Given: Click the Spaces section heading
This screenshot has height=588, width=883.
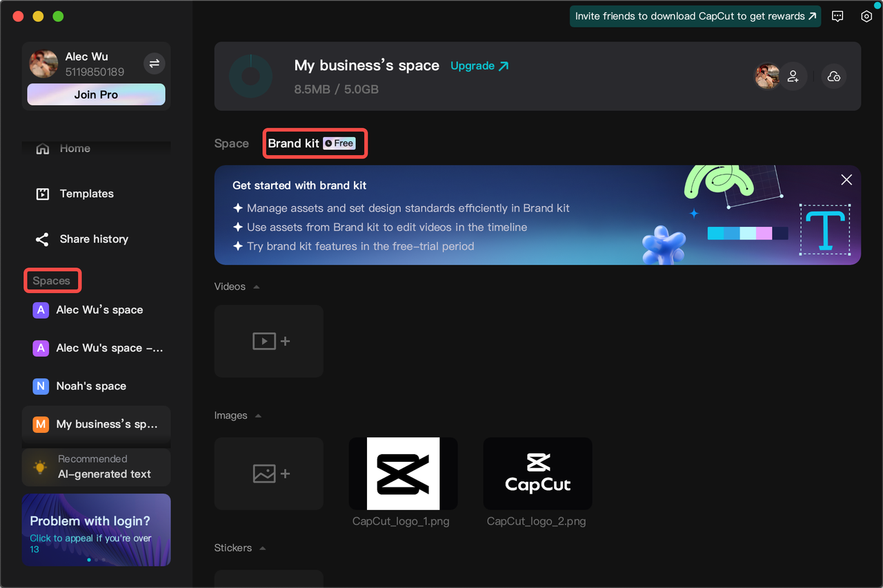Looking at the screenshot, I should coord(52,281).
